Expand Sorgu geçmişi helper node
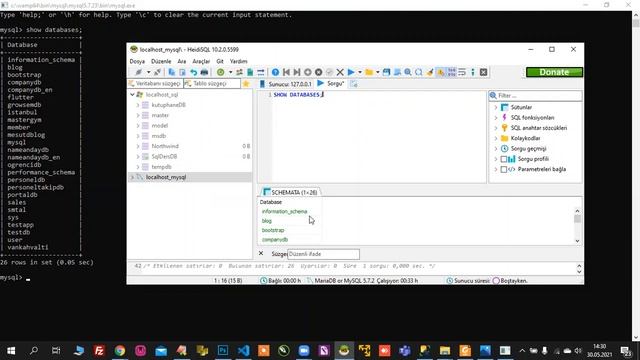 pyautogui.click(x=496, y=149)
